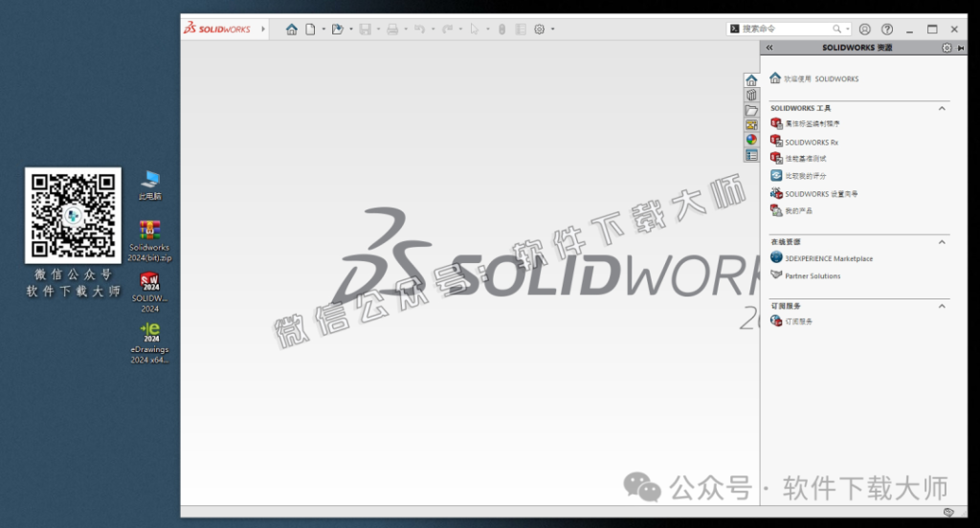Viewport: 980px width, 528px height.
Task: Expand the Open file dropdown arrow
Action: pos(350,30)
